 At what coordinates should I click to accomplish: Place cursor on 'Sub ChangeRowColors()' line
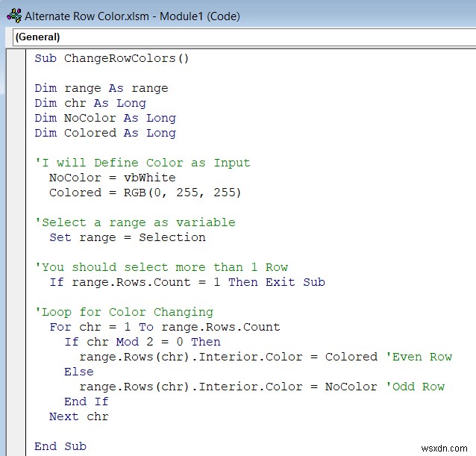click(112, 58)
